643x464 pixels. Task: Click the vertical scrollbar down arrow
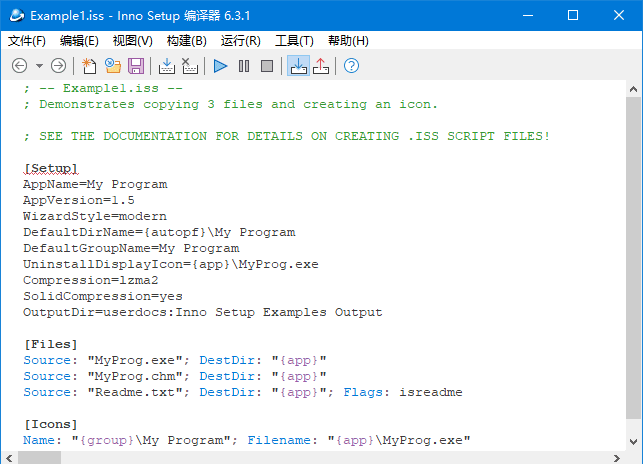[634, 442]
